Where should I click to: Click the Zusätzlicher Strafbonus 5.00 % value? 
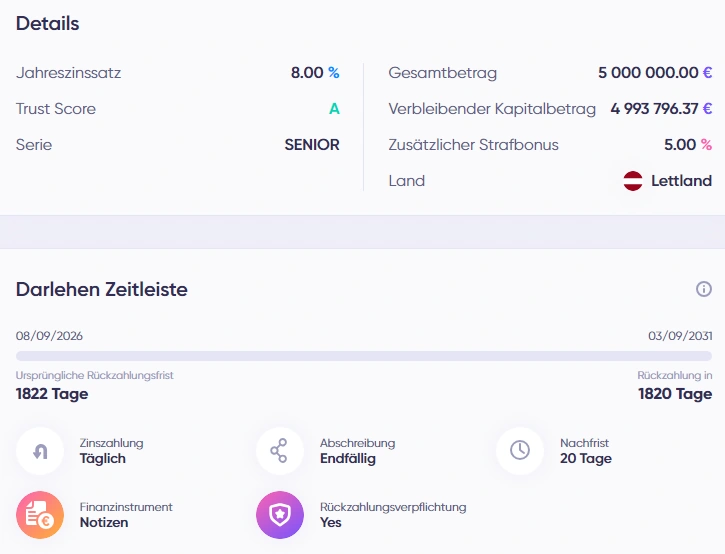[688, 145]
